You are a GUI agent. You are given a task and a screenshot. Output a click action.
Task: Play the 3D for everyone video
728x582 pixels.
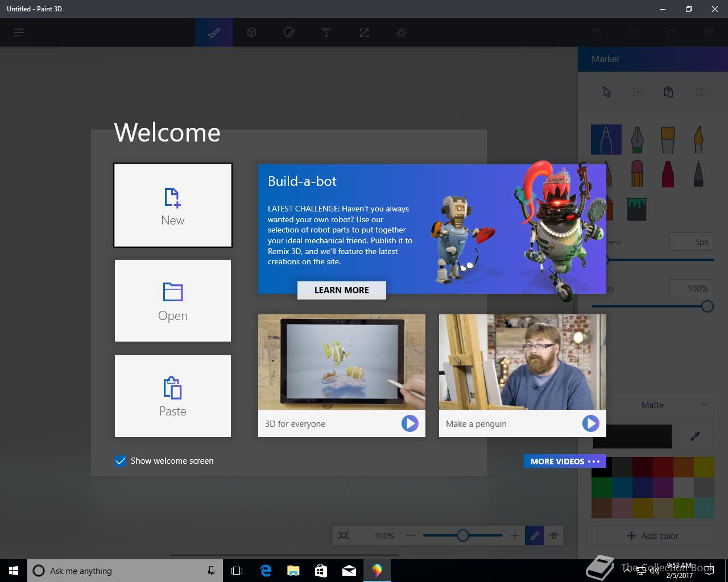(x=409, y=423)
